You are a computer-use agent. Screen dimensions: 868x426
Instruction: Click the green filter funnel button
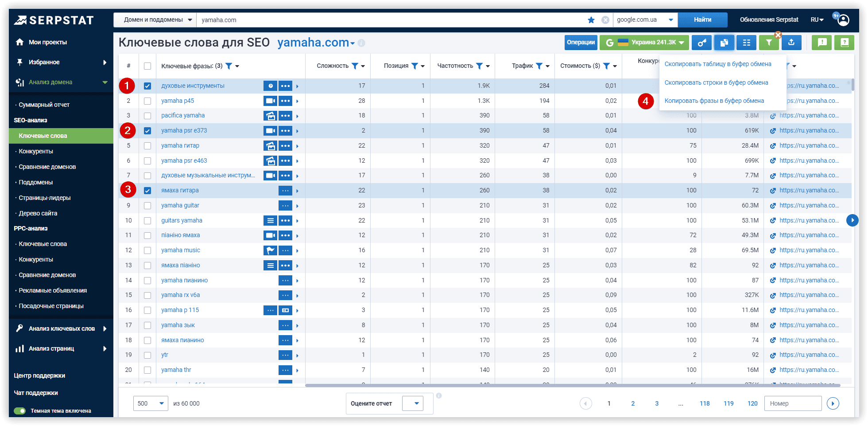[769, 43]
